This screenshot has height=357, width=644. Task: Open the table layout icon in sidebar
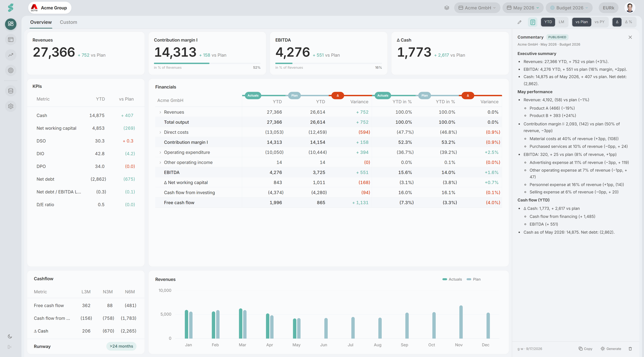pyautogui.click(x=11, y=40)
